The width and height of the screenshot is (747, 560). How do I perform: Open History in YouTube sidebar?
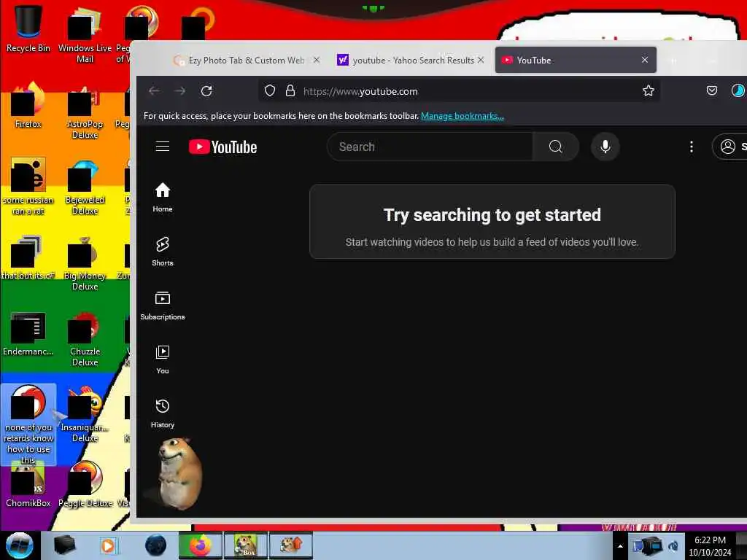[x=163, y=413]
